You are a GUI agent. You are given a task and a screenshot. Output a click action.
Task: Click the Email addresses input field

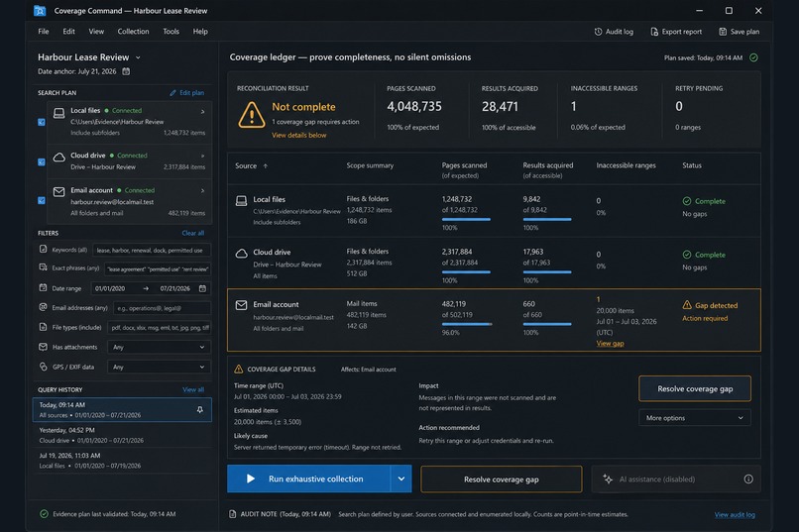[162, 308]
